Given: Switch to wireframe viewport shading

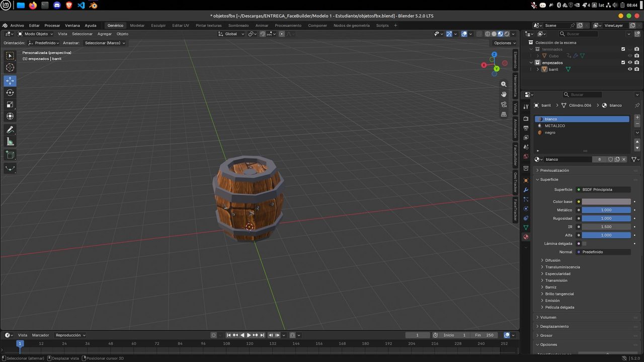Looking at the screenshot, I should point(487,34).
